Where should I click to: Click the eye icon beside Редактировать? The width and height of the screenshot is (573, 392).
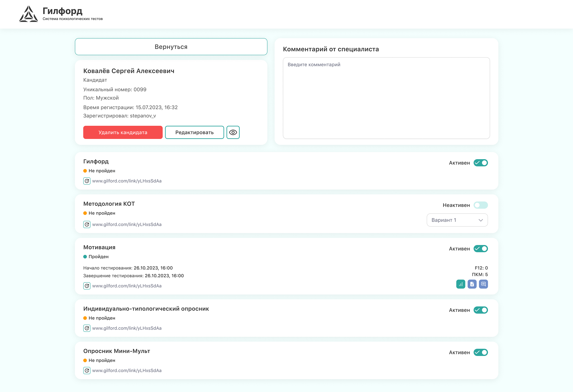233,132
